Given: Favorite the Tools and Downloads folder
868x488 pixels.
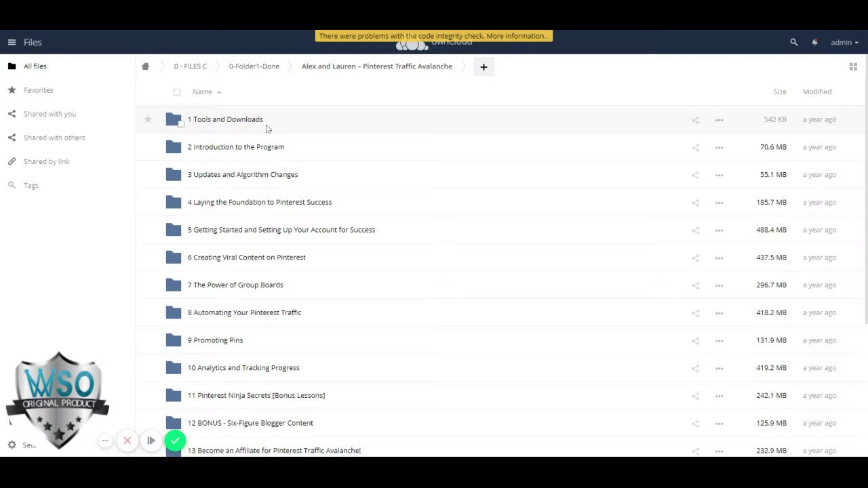Looking at the screenshot, I should coord(148,119).
